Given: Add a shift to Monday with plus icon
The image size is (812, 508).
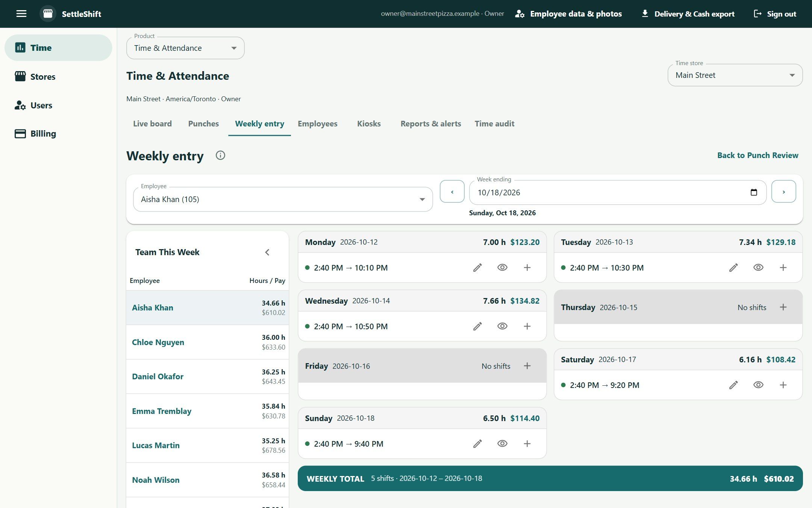Looking at the screenshot, I should 527,268.
